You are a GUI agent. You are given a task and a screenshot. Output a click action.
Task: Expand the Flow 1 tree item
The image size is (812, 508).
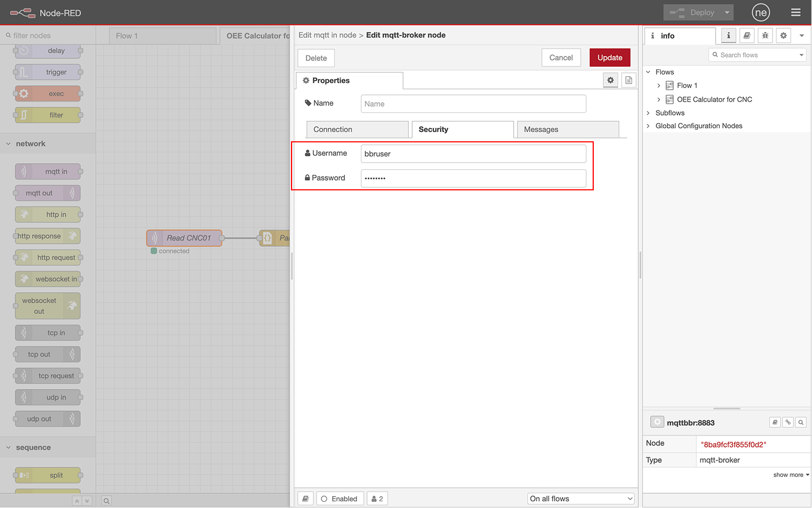(659, 86)
